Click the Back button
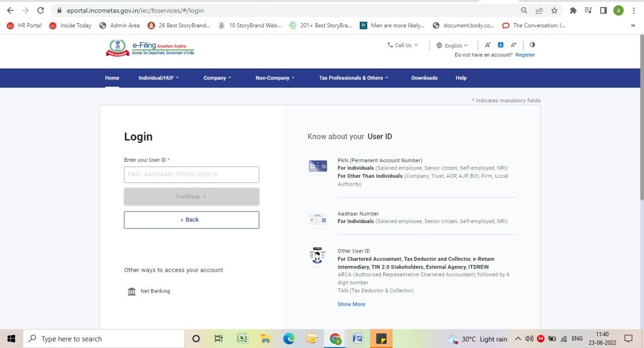The height and width of the screenshot is (348, 644). click(x=191, y=220)
